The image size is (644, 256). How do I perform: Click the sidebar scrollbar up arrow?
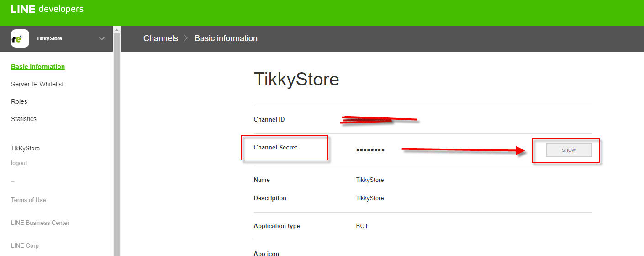116,29
